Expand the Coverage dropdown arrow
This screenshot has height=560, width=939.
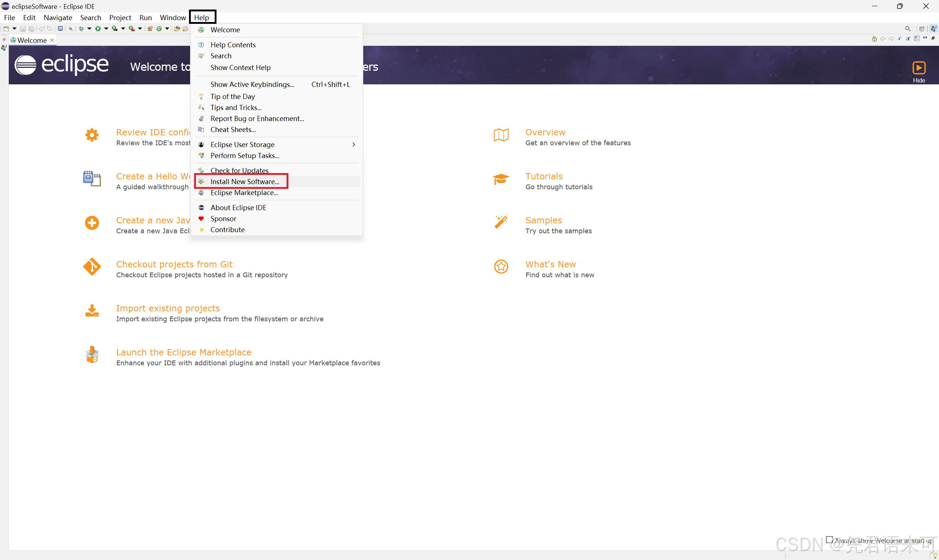(x=123, y=29)
